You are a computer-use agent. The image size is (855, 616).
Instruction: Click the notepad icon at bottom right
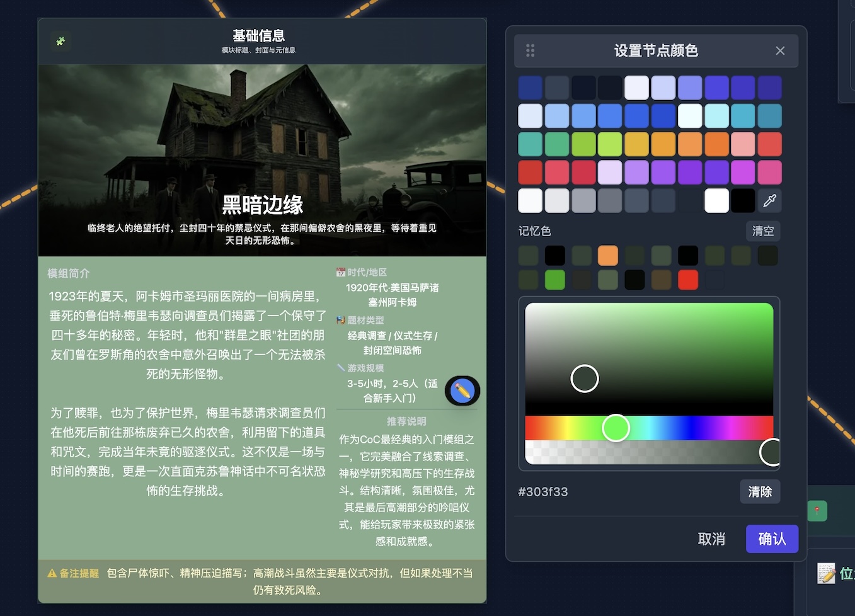[x=826, y=573]
